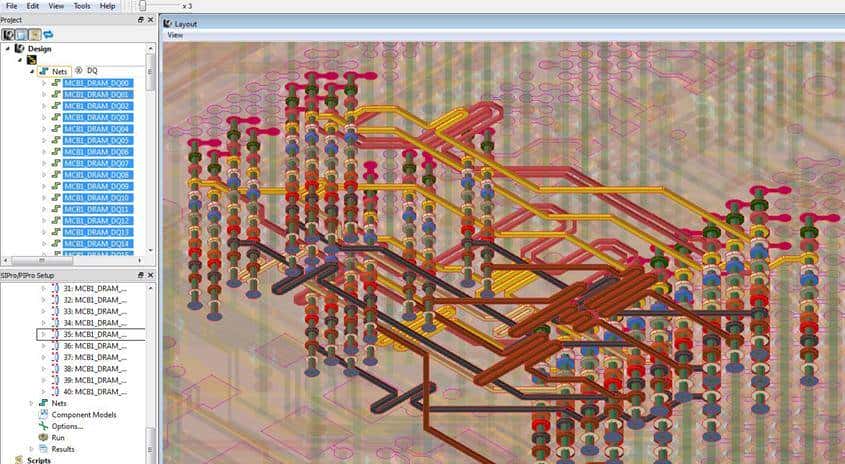Screen dimensions: 845x464
Task: Click the first Project panel toolbar icon
Action: tap(8, 34)
